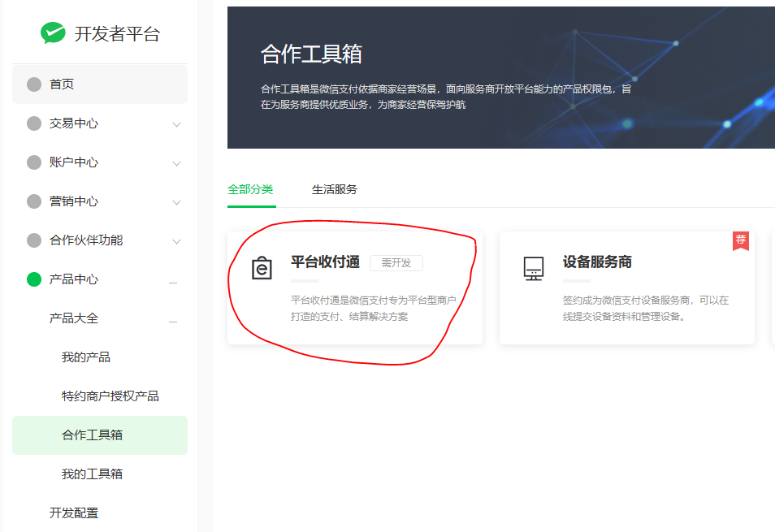The height and width of the screenshot is (532, 775).
Task: Open the 设备服务商 product card title
Action: point(597,262)
